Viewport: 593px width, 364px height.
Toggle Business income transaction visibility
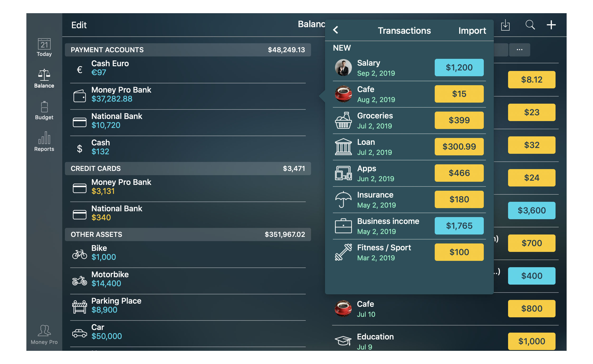(459, 226)
